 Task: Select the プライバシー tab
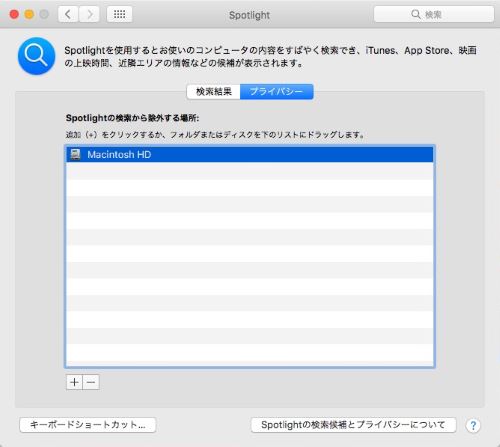pos(276,92)
